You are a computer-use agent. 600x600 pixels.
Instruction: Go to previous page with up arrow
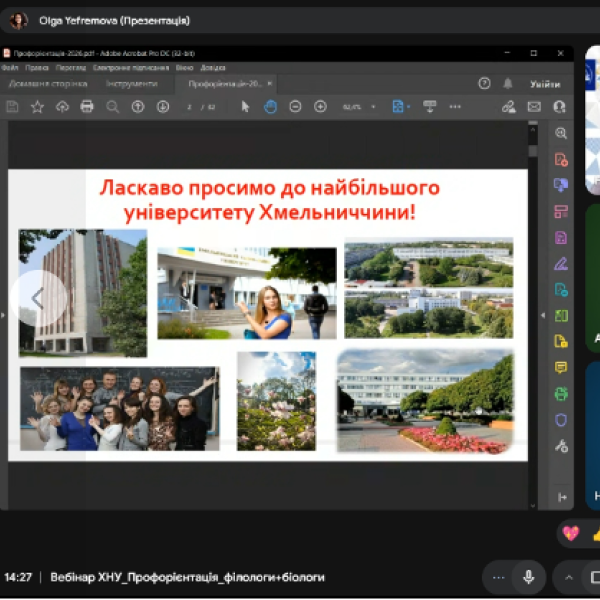pyautogui.click(x=138, y=106)
